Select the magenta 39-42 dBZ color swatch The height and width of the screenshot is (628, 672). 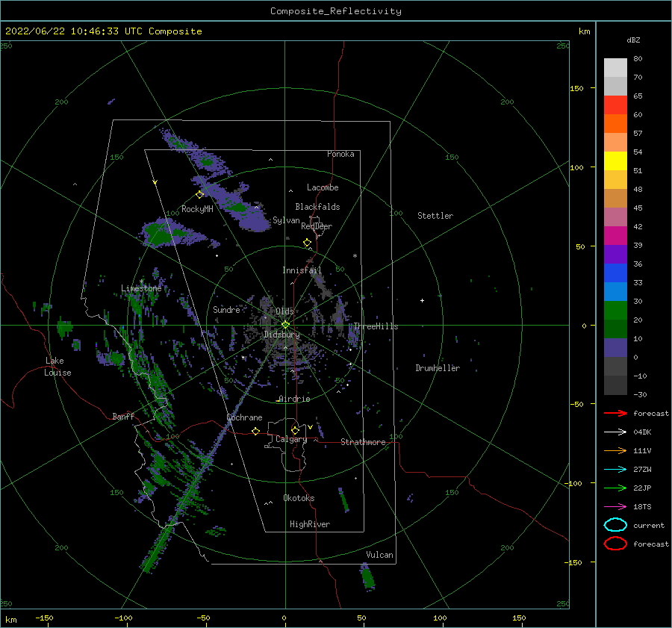coord(615,236)
